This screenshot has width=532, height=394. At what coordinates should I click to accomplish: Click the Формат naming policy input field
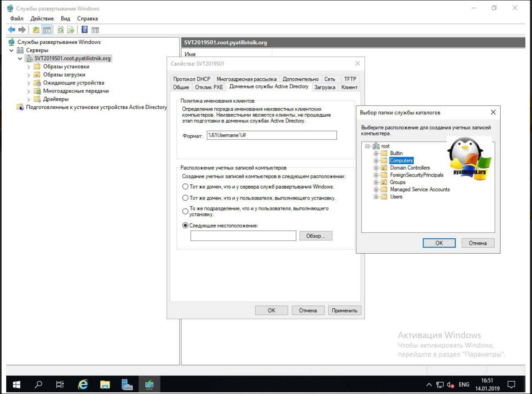coord(271,135)
